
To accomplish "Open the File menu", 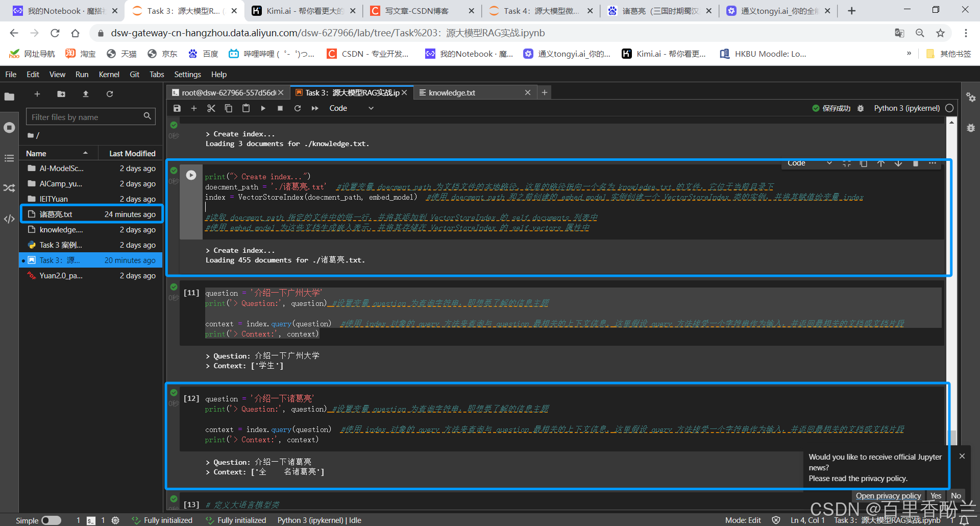I will [11, 75].
